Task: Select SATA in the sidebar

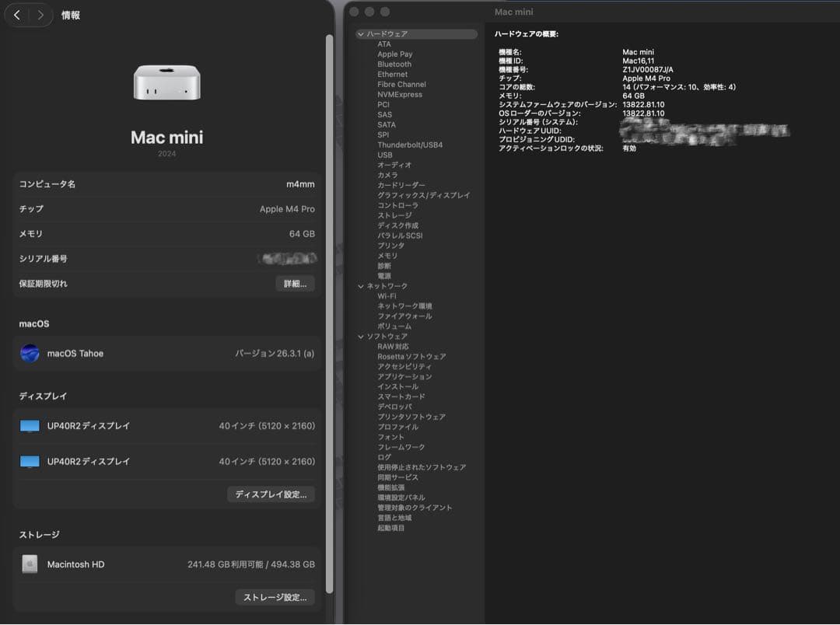Action: coord(387,125)
